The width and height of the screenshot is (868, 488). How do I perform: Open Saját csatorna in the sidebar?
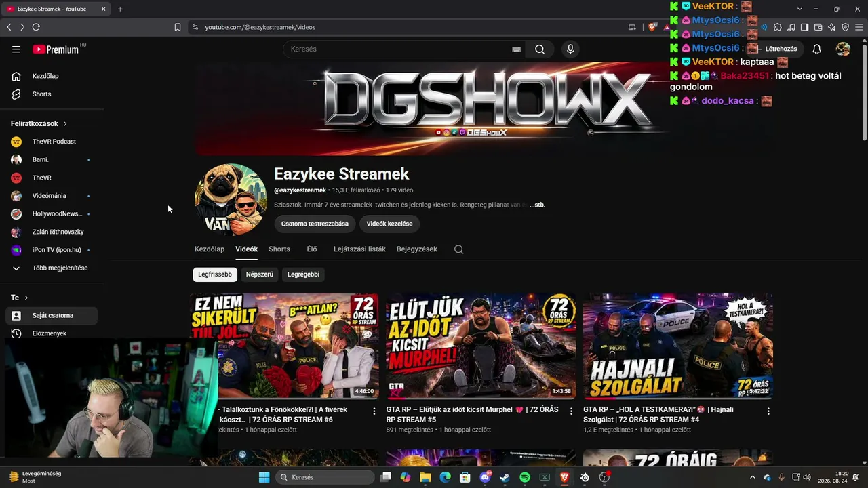click(x=52, y=316)
